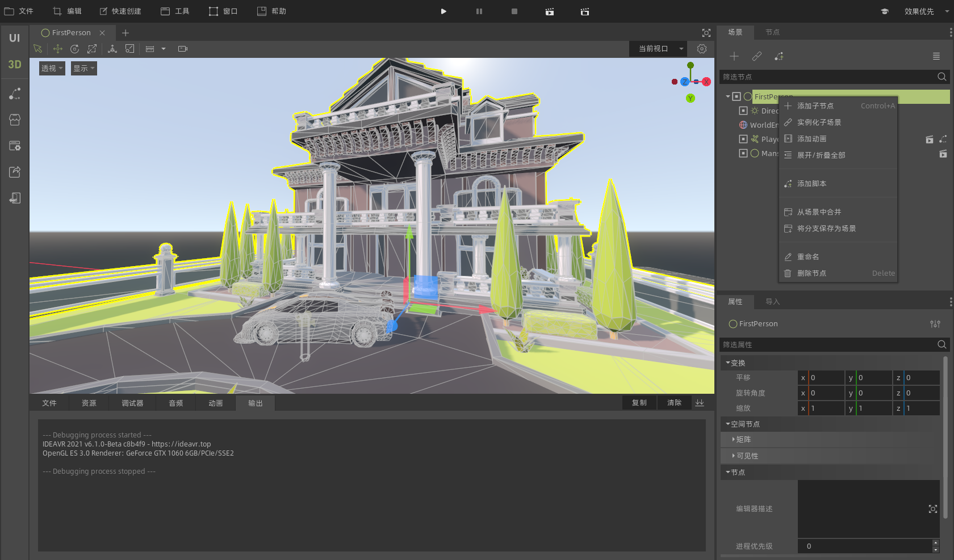Toggle visibility box of FirstPerson node
The image size is (954, 560).
737,96
